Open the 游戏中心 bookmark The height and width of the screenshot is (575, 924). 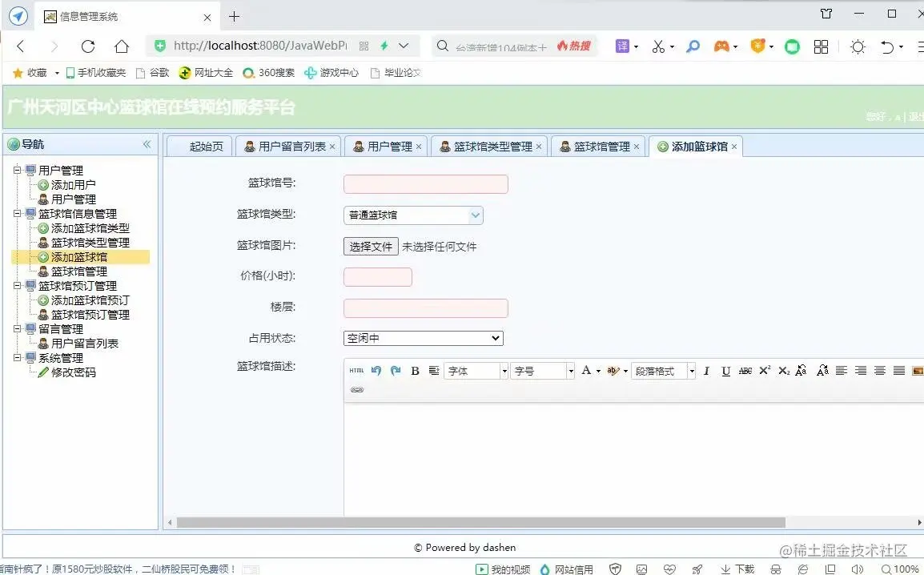click(x=331, y=72)
